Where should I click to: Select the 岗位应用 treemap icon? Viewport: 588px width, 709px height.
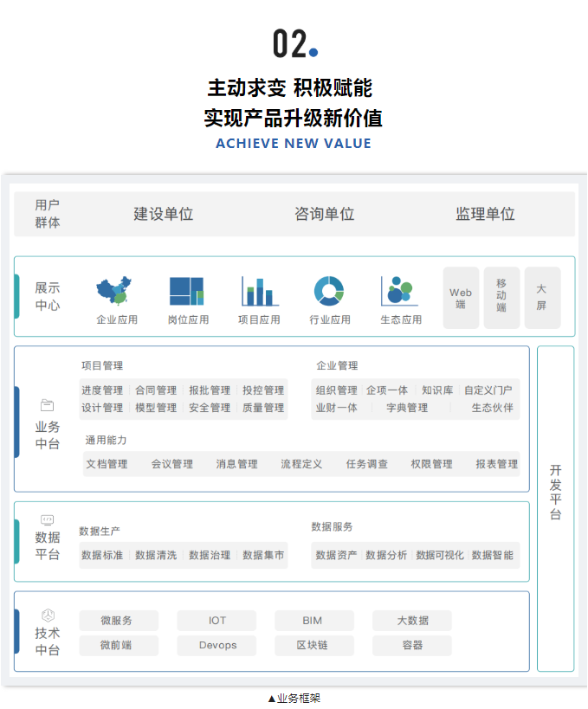[x=187, y=292]
